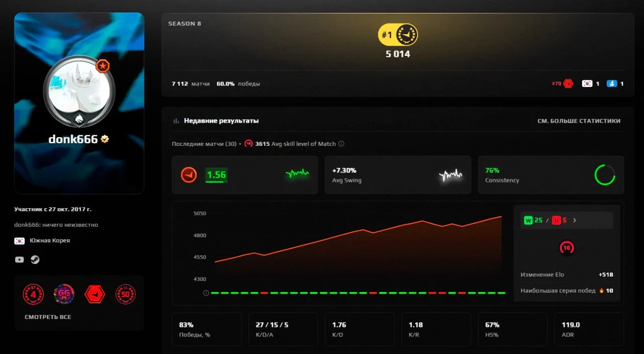
Task: Open the YouTube profile link icon
Action: (19, 259)
